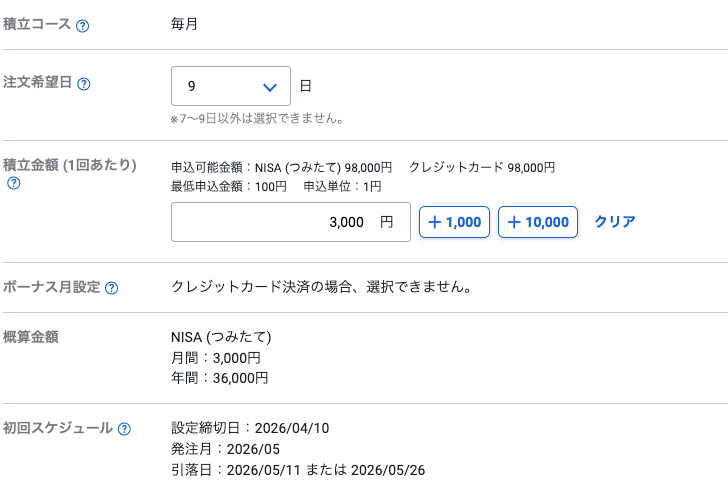Click the 積立コース label

[x=37, y=24]
